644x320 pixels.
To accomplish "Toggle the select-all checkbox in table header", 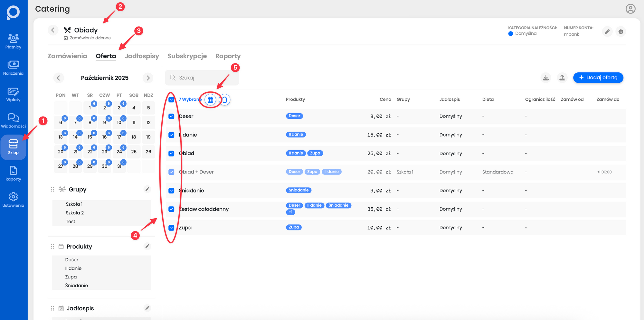I will pos(172,99).
